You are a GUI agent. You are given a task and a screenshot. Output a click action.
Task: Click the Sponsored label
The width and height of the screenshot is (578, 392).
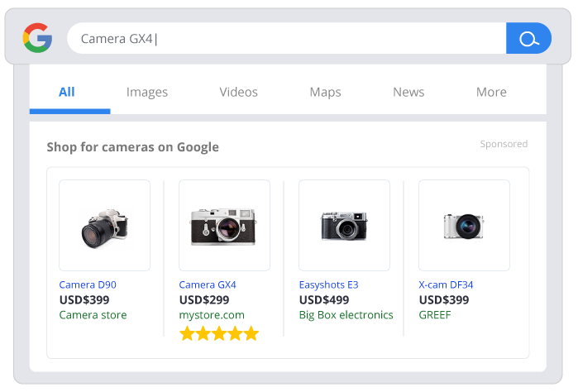click(x=504, y=144)
